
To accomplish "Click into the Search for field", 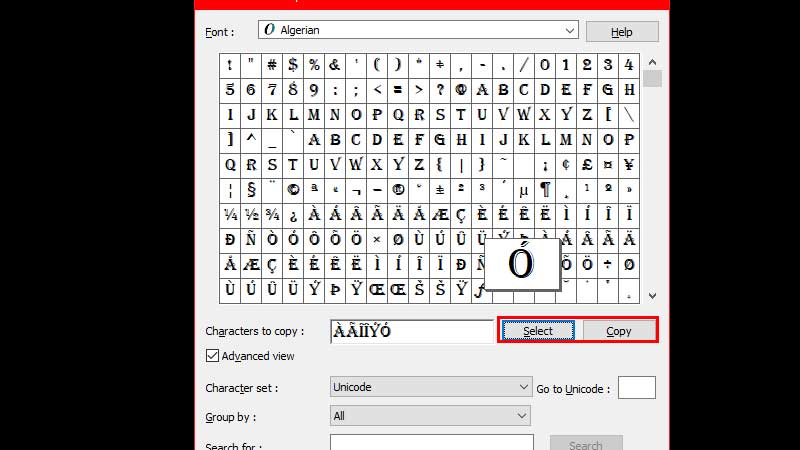I will coord(432,442).
